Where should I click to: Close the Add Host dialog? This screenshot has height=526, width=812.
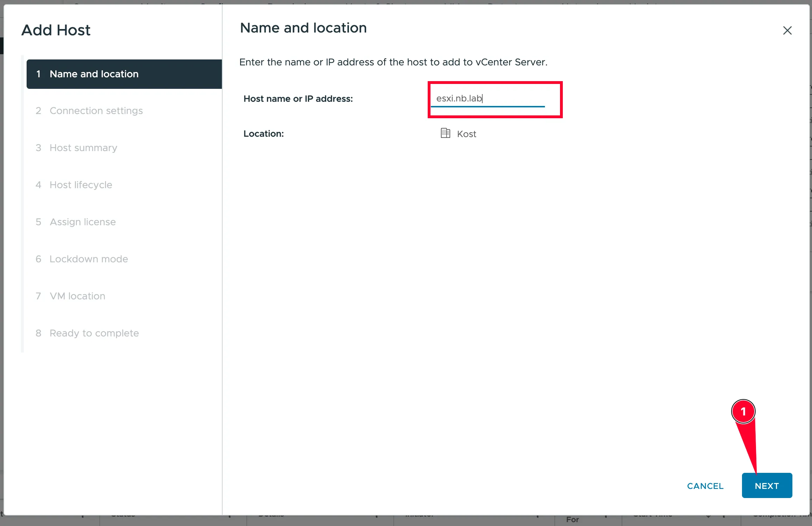pyautogui.click(x=787, y=30)
